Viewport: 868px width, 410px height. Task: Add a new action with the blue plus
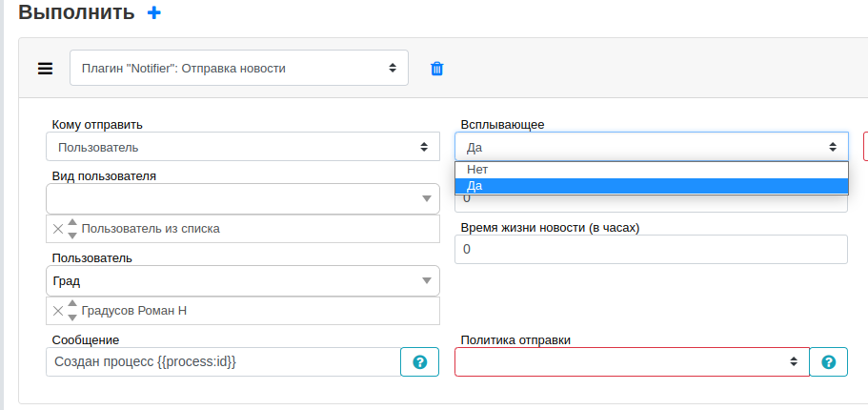tap(154, 12)
